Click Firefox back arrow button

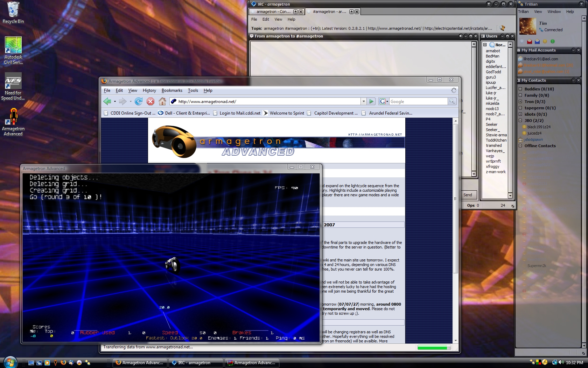click(107, 102)
